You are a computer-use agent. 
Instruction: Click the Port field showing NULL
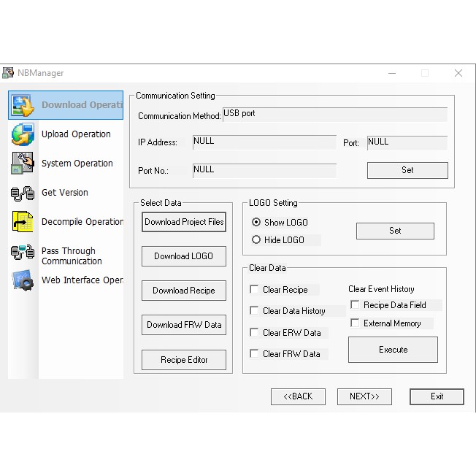pyautogui.click(x=407, y=142)
